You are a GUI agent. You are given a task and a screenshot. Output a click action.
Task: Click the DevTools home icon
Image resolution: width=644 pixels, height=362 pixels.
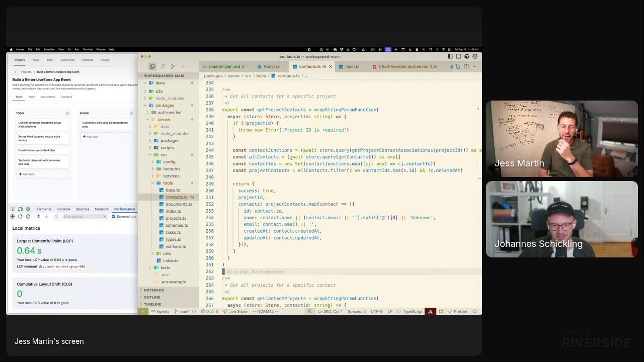point(56,216)
